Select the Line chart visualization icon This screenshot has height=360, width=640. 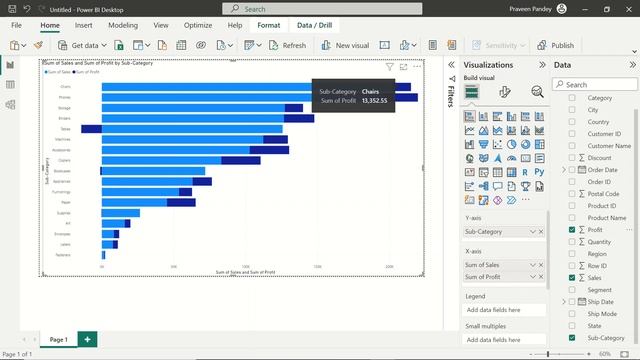470,130
